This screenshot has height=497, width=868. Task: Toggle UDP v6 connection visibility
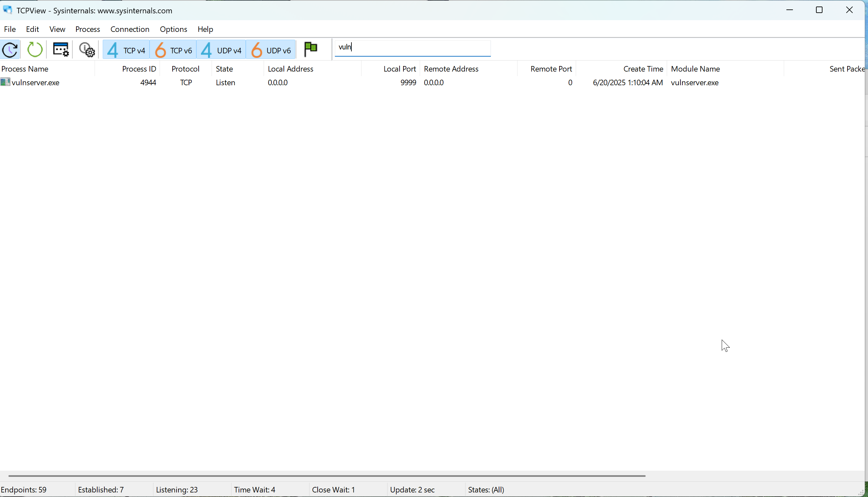(270, 49)
